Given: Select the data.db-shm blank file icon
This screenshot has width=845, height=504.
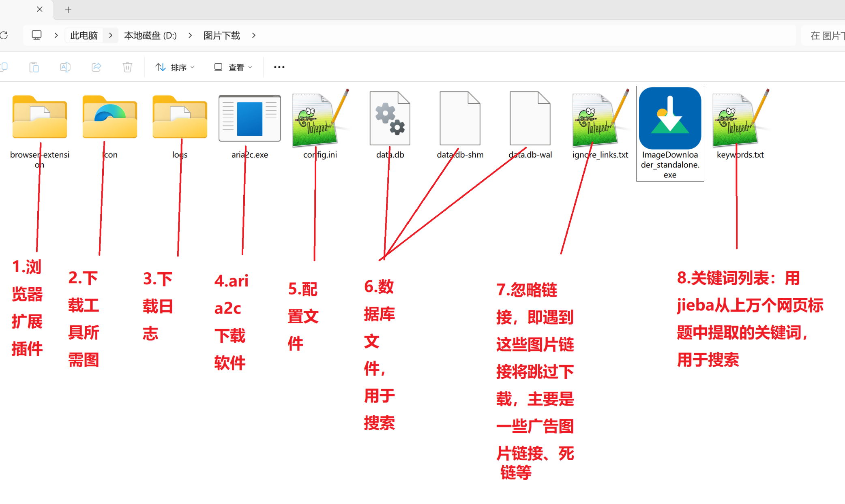Looking at the screenshot, I should (460, 118).
